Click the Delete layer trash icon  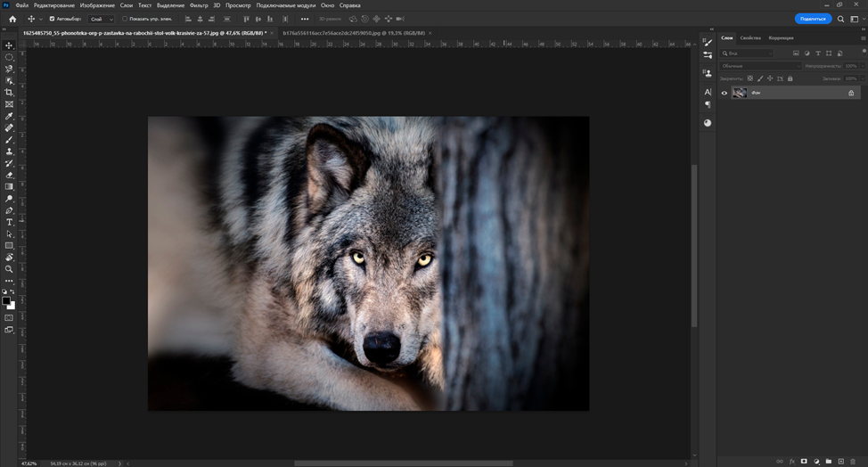tap(853, 462)
